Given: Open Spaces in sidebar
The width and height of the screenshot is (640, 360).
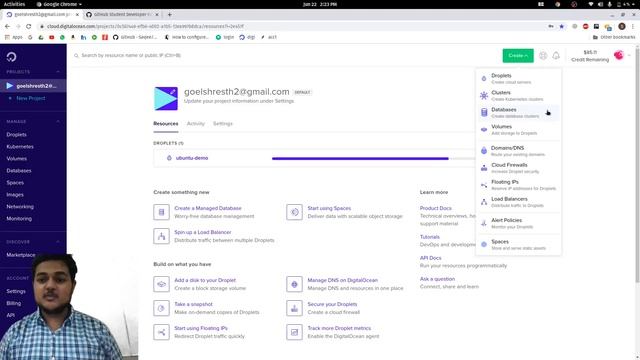Looking at the screenshot, I should (15, 183).
